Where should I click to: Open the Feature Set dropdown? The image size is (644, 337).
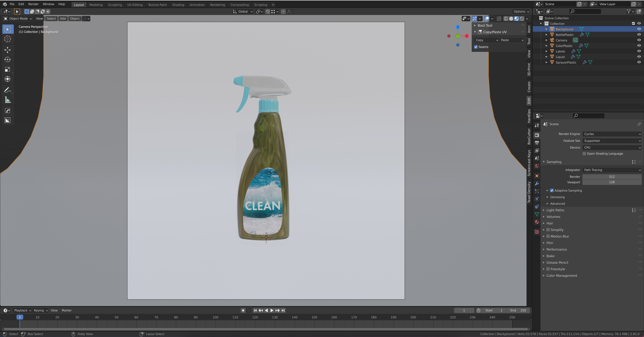(612, 141)
